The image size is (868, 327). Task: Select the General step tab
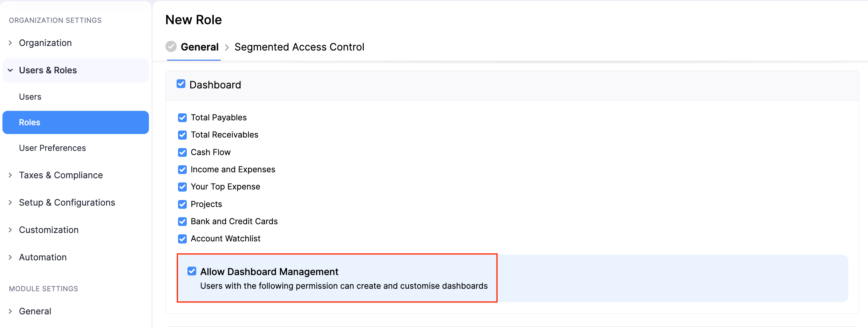pyautogui.click(x=199, y=47)
